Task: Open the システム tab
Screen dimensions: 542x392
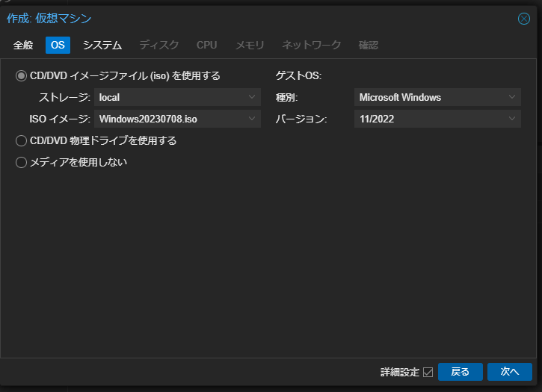Action: click(102, 46)
